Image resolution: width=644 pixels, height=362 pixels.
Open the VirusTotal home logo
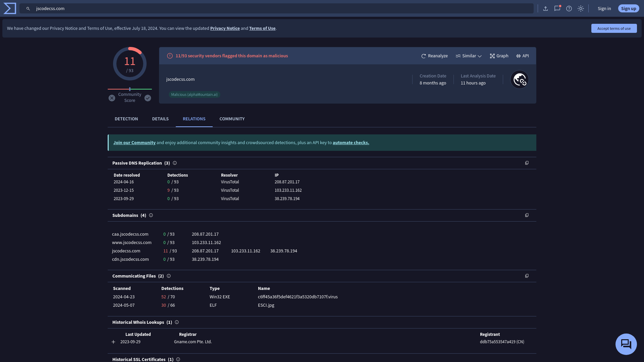click(10, 8)
